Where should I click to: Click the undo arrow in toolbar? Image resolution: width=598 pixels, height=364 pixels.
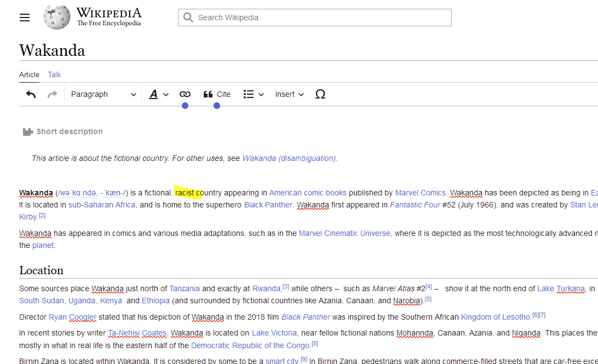[31, 94]
